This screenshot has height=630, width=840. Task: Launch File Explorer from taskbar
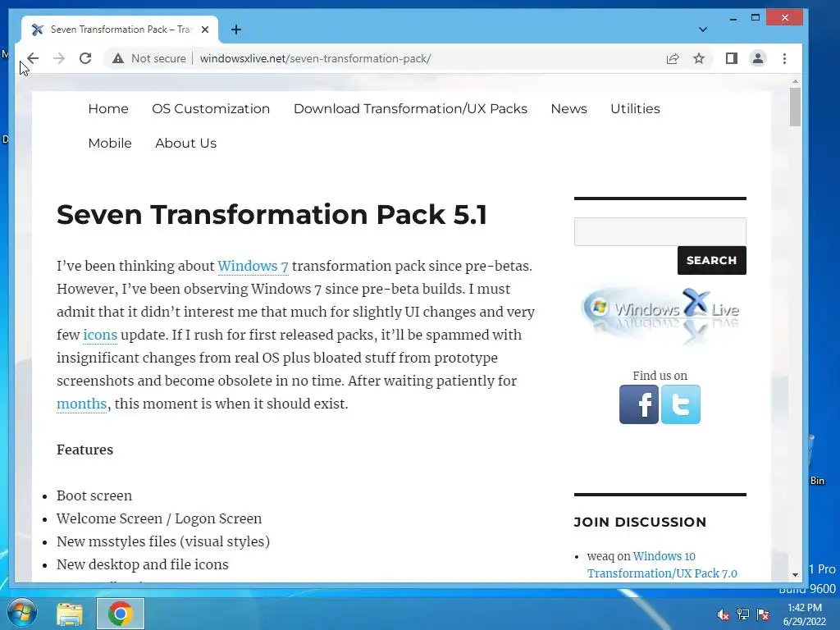click(x=70, y=614)
